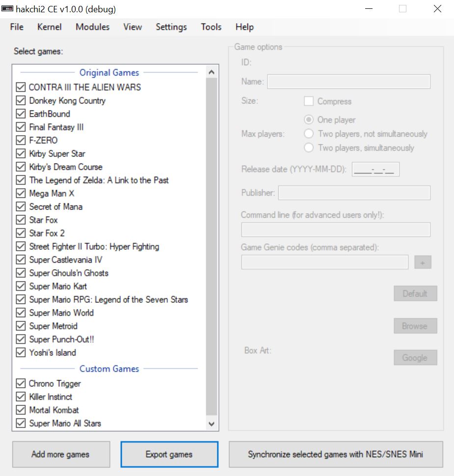This screenshot has height=476, width=454.
Task: Select Super Punch-Out!! entry
Action: tap(61, 339)
